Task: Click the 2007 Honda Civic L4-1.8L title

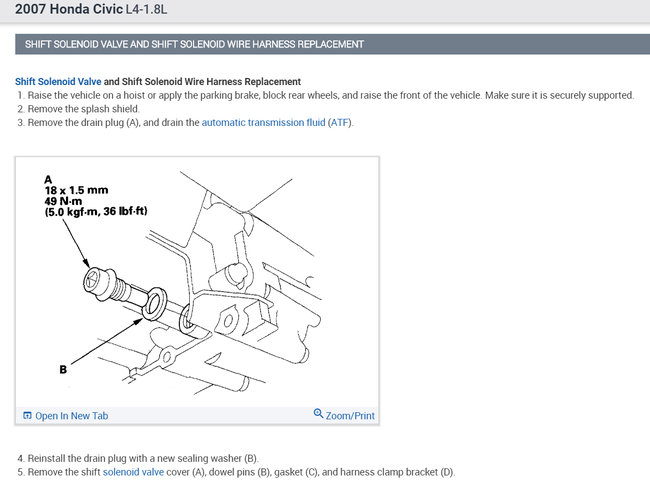Action: 91,9
